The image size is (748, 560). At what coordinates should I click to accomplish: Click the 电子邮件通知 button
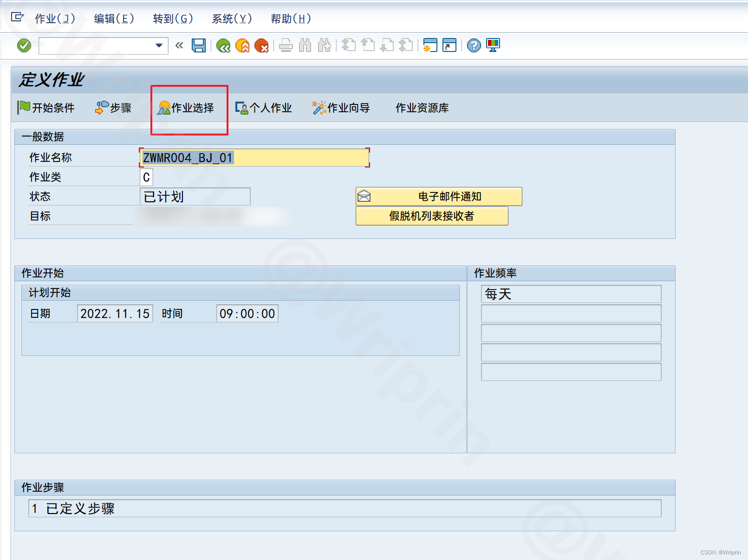(439, 197)
